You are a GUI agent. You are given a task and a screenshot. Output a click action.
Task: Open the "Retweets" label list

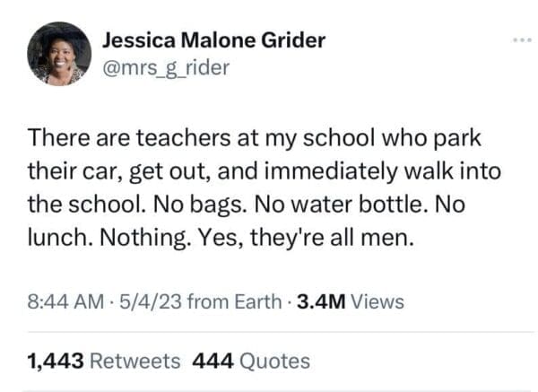pos(135,361)
